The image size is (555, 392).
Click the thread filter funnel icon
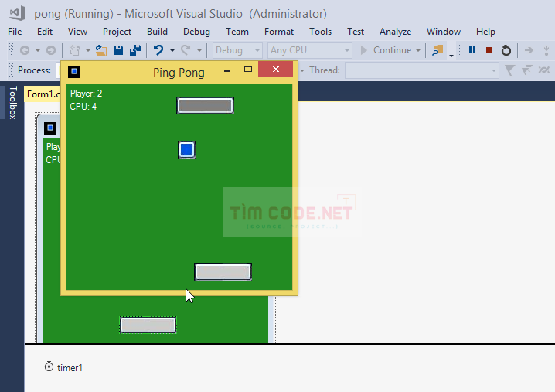pos(509,70)
